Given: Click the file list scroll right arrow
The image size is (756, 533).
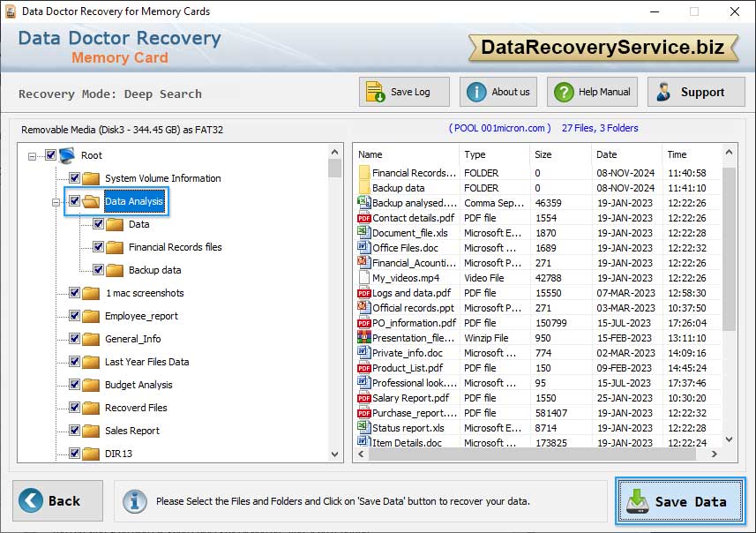Looking at the screenshot, I should pos(714,454).
